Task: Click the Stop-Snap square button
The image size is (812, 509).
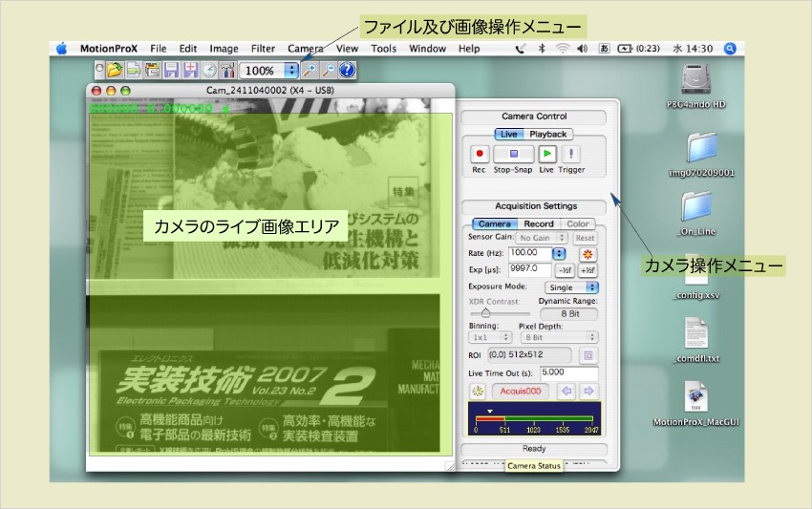Action: pyautogui.click(x=513, y=154)
